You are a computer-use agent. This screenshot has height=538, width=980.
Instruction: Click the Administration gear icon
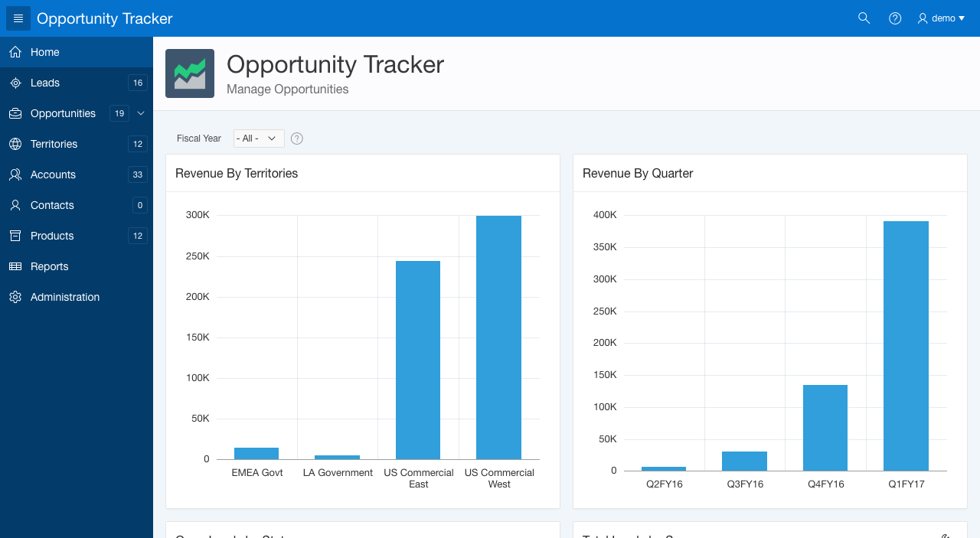click(x=15, y=297)
